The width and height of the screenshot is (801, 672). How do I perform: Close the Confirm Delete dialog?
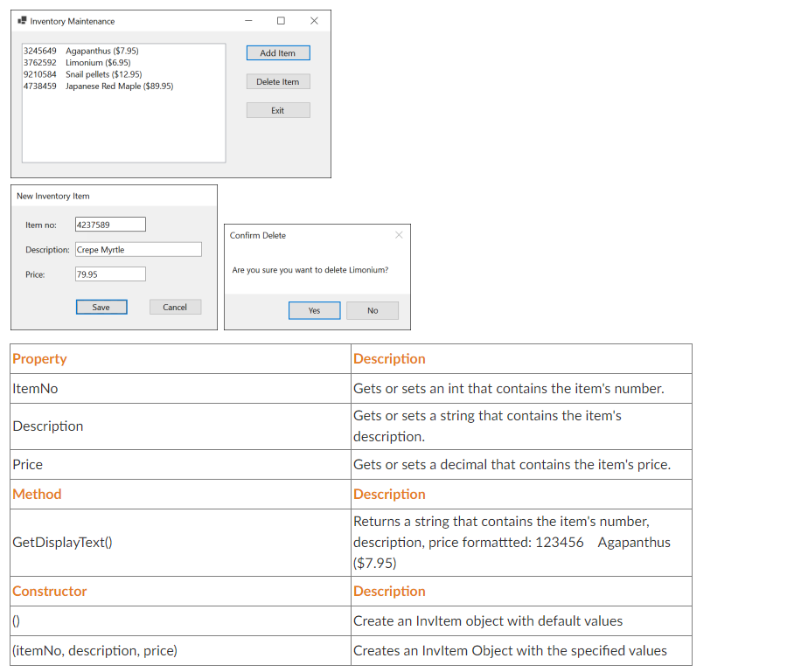click(399, 234)
